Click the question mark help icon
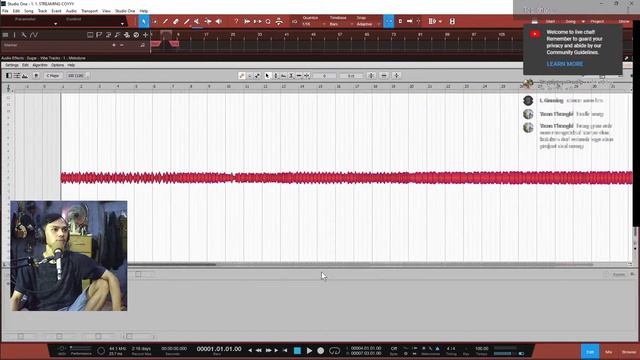The image size is (640, 360). [x=236, y=21]
